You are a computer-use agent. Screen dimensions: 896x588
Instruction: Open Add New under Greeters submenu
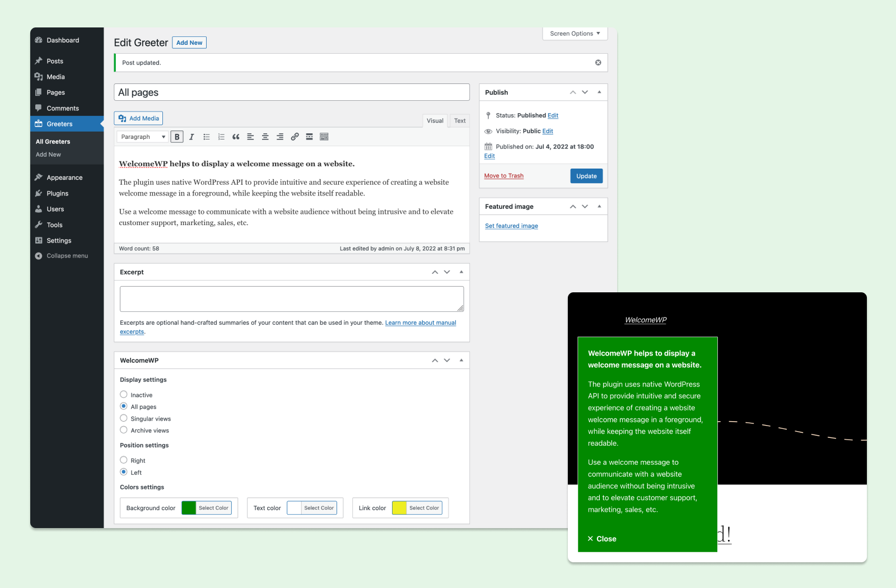(x=49, y=155)
